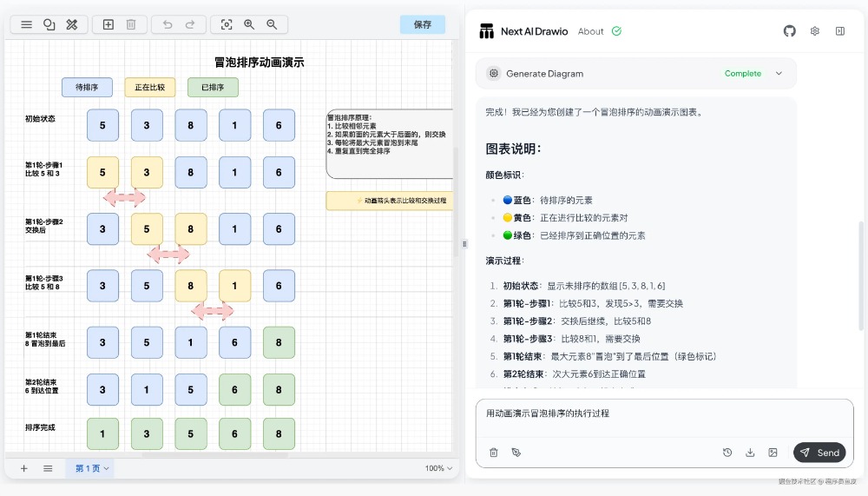Screen dimensions: 868x496
Task: Collapse the chat side panel
Action: [x=840, y=31]
